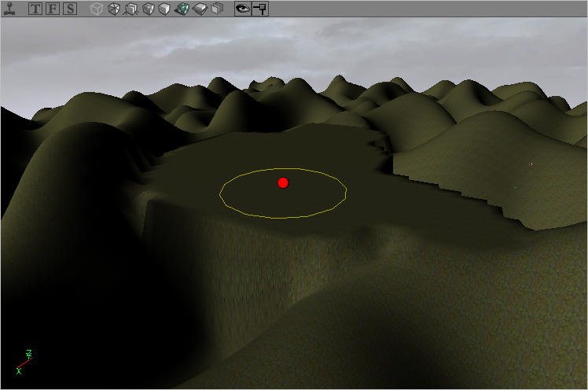Image resolution: width=588 pixels, height=390 pixels.
Task: Select the overlapping sheets render mode icon
Action: pyautogui.click(x=217, y=9)
